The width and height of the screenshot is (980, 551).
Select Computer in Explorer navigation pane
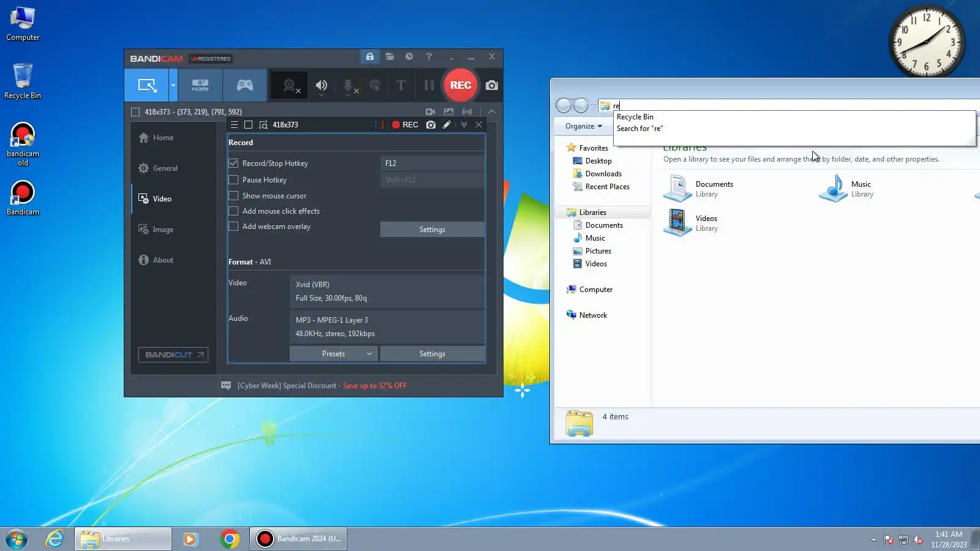595,290
